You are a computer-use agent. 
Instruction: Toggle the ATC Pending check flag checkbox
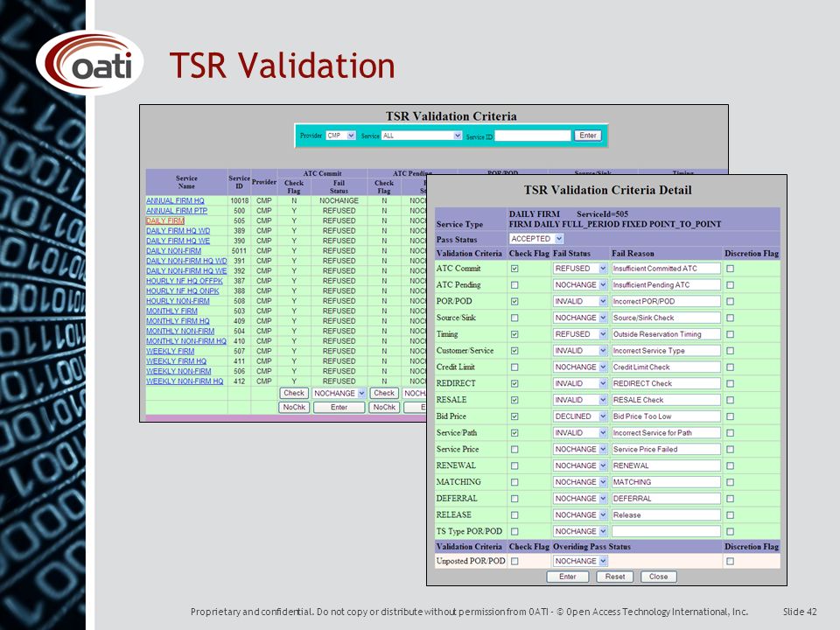pyautogui.click(x=514, y=285)
